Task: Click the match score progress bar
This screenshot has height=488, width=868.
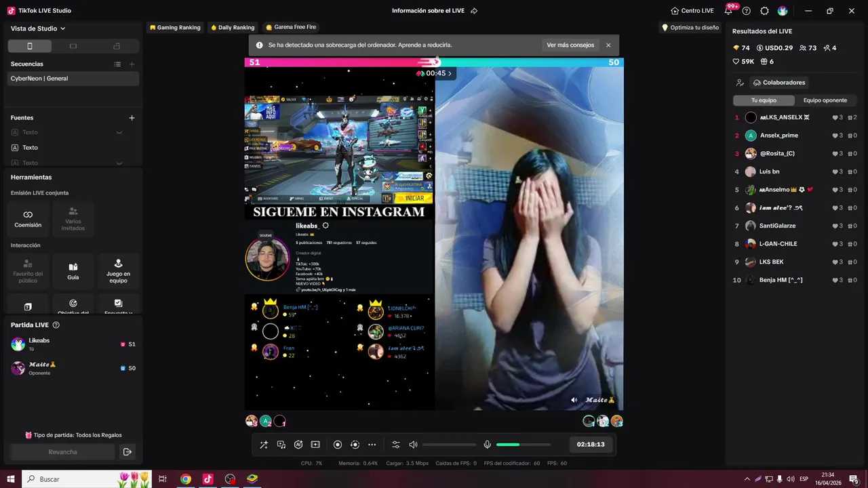Action: pos(434,62)
